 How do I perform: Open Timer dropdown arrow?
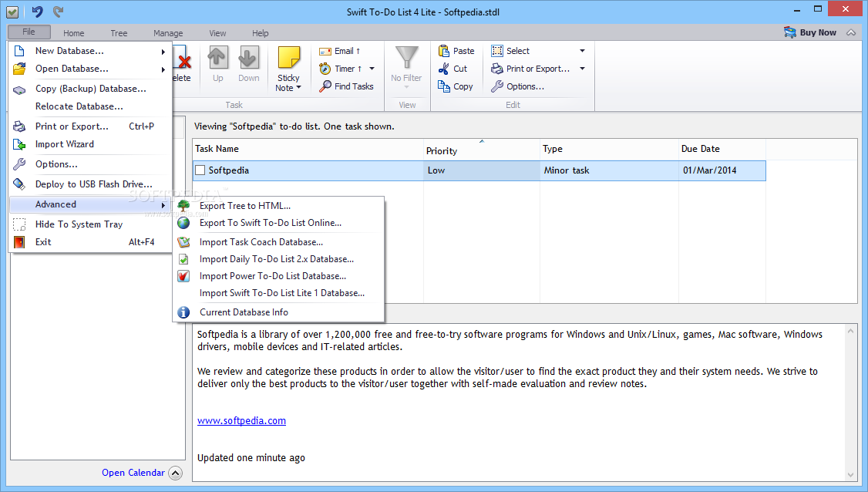coord(372,69)
